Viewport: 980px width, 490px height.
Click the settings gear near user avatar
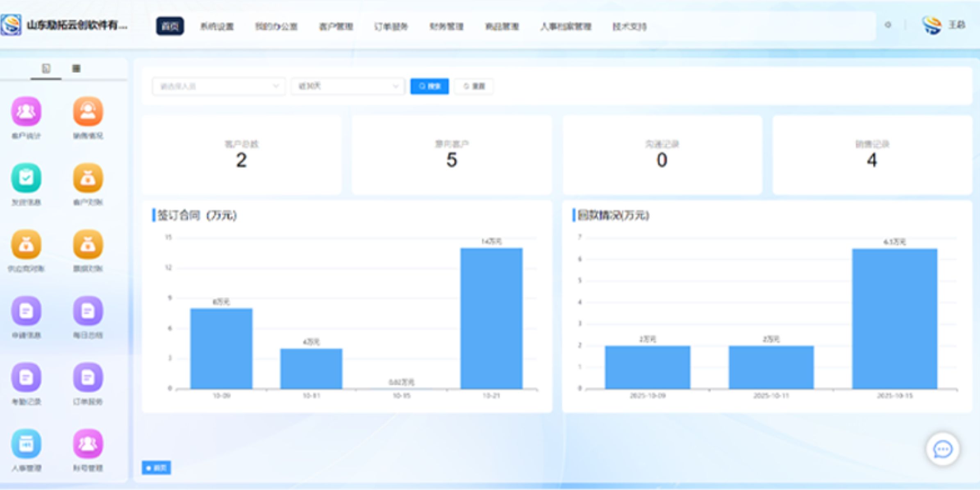click(888, 25)
